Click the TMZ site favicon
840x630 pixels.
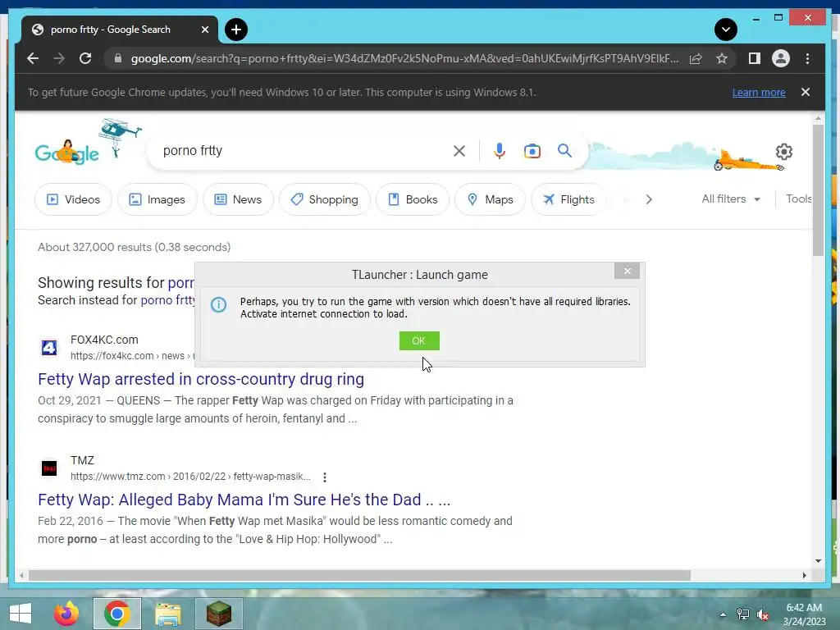(49, 468)
